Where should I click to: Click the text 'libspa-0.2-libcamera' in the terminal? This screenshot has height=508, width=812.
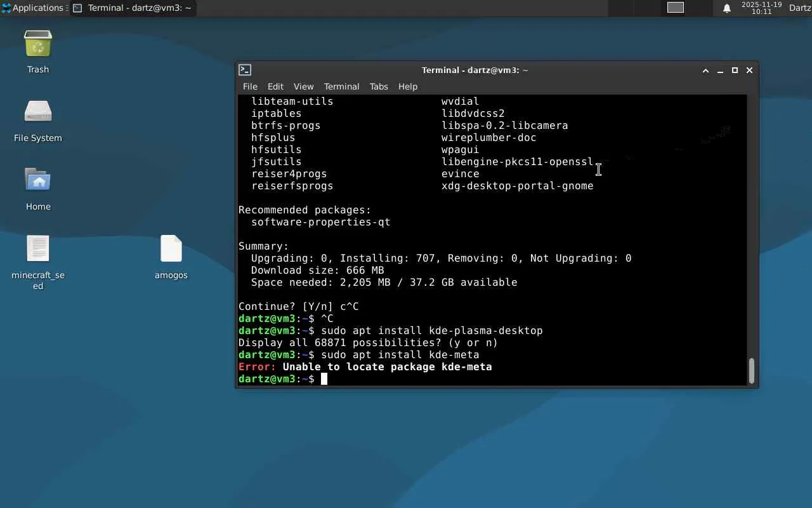[x=505, y=126]
